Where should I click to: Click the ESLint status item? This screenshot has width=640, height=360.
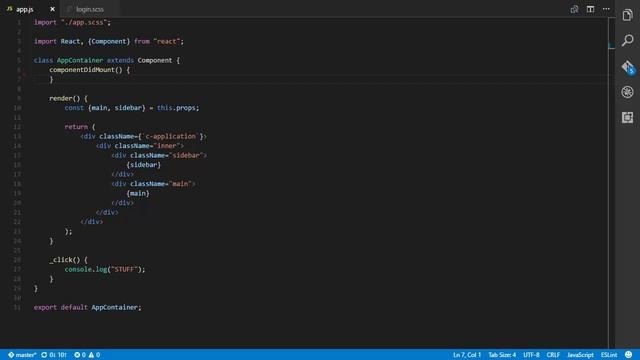(x=609, y=355)
